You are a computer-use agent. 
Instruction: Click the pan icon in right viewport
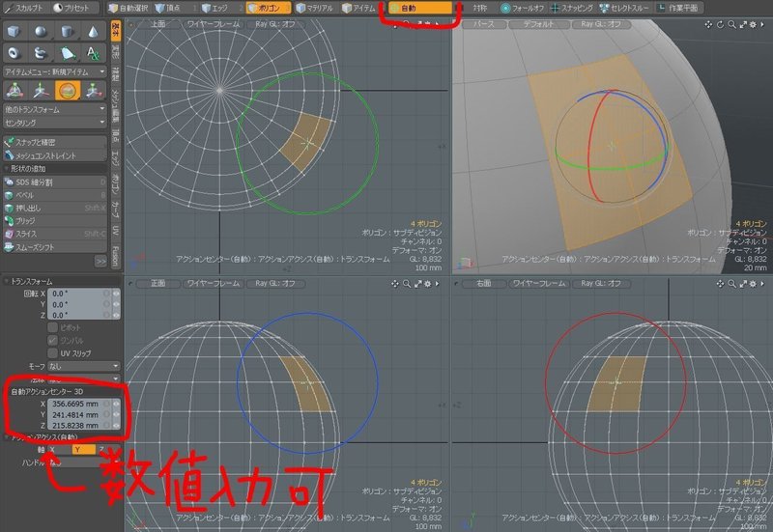click(720, 284)
